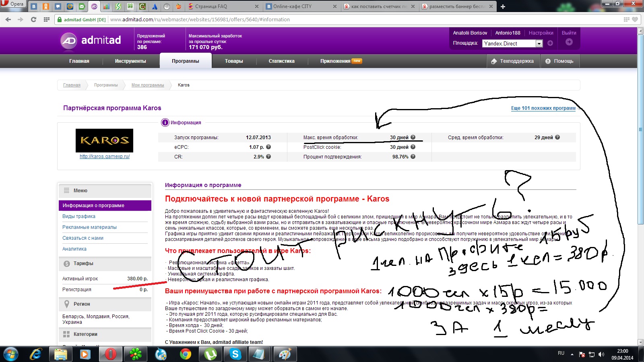Click the Karos logo thumbnail
Viewport: 644px width, 362px height.
pos(104,140)
